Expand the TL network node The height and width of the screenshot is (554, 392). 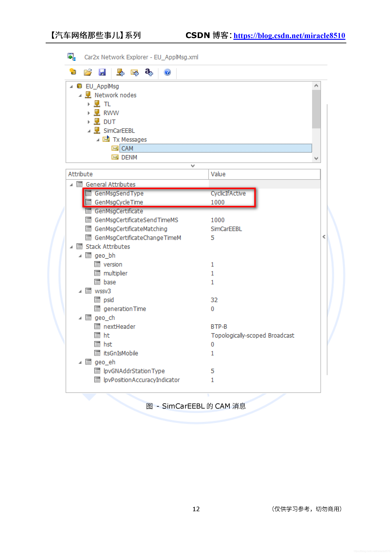89,104
